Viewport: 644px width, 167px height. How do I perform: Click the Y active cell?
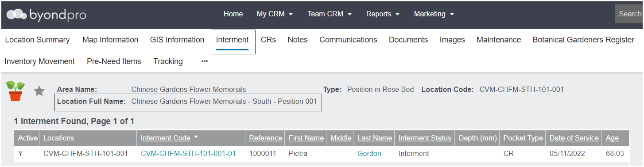point(20,153)
